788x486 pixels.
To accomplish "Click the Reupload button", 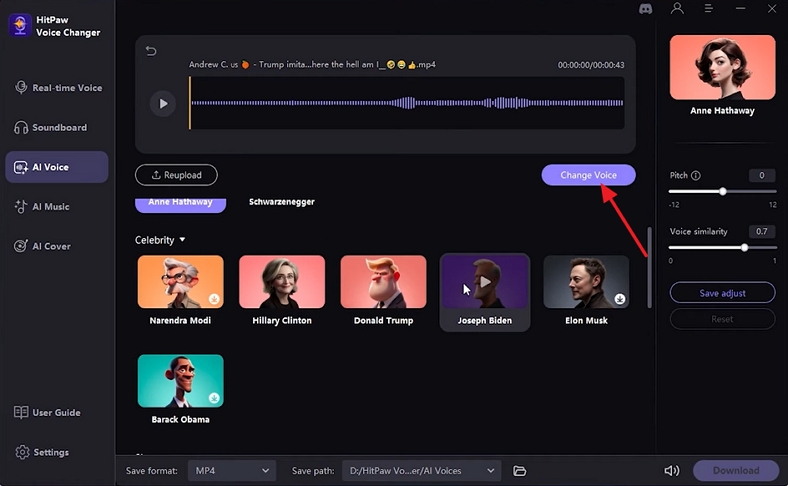I will coord(176,175).
